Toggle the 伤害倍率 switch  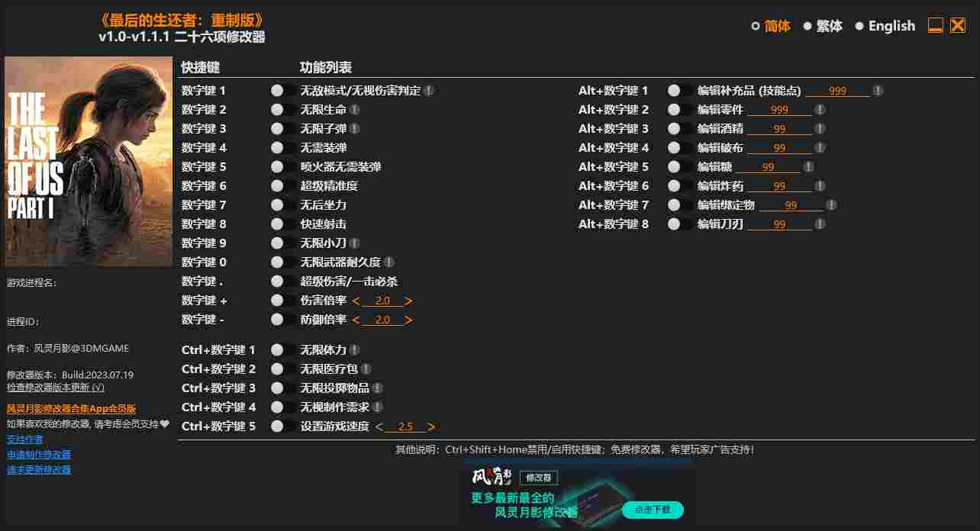point(283,301)
